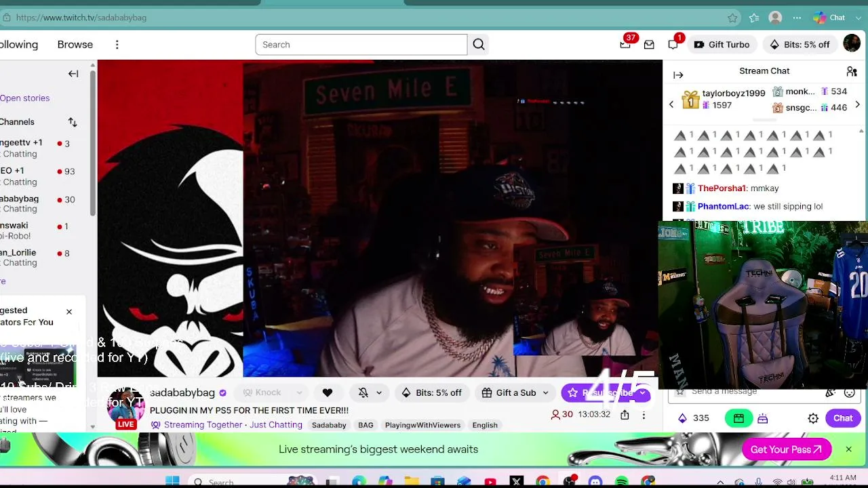Click the Gift Turbo button

(x=722, y=45)
